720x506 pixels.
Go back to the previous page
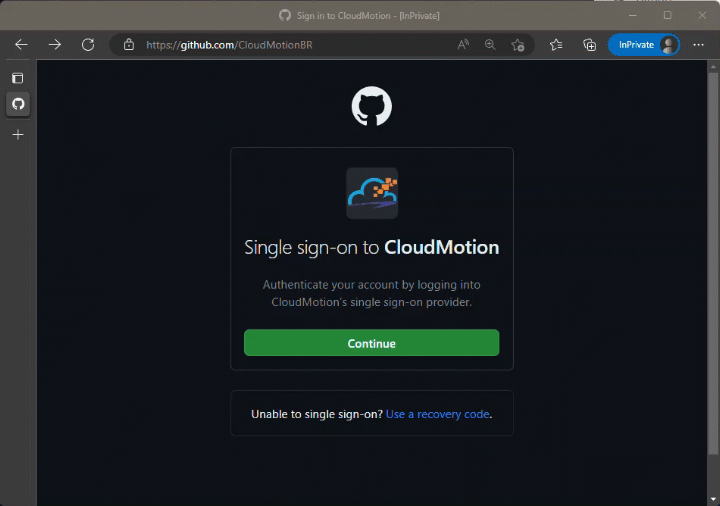point(21,45)
